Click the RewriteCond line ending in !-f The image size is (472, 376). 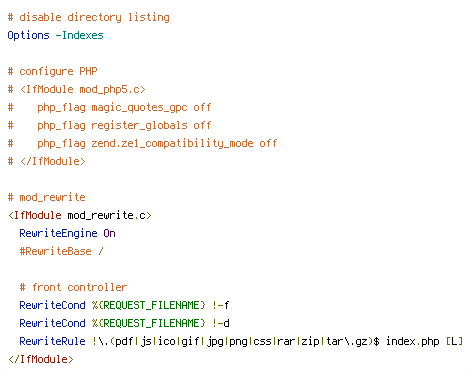(x=124, y=305)
